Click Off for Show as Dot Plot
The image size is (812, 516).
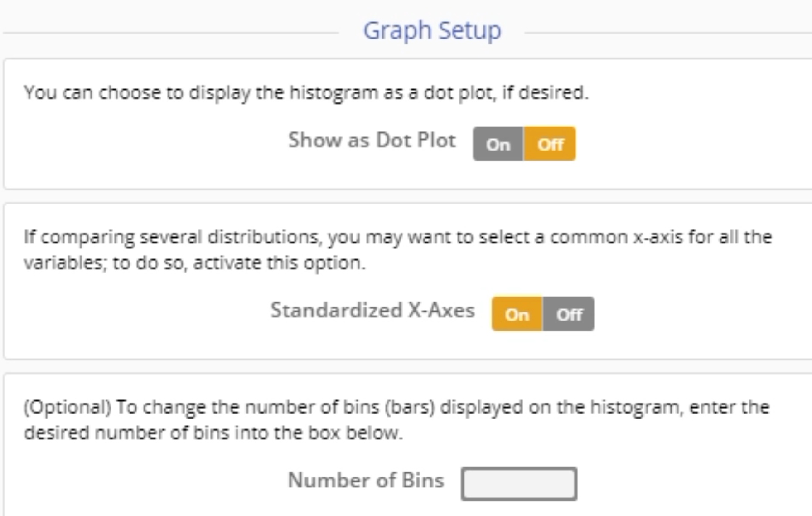[x=550, y=144]
